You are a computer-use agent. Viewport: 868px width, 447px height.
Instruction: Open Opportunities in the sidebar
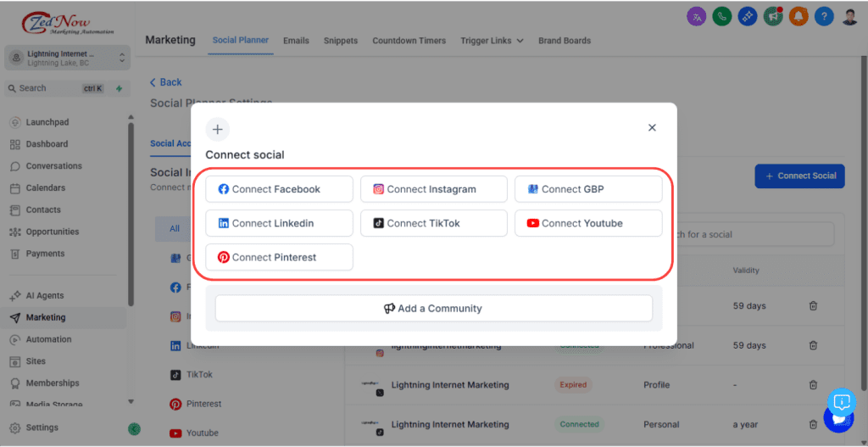pos(52,232)
